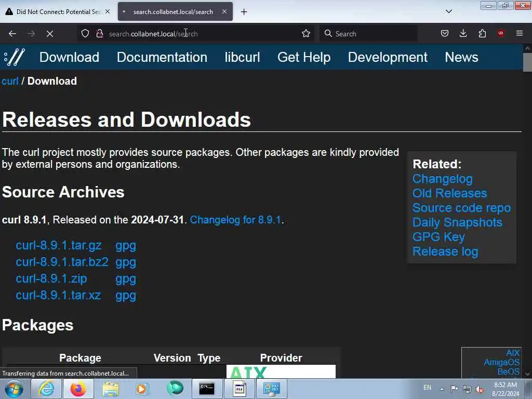Image resolution: width=532 pixels, height=399 pixels.
Task: Open the News menu item
Action: tap(461, 57)
